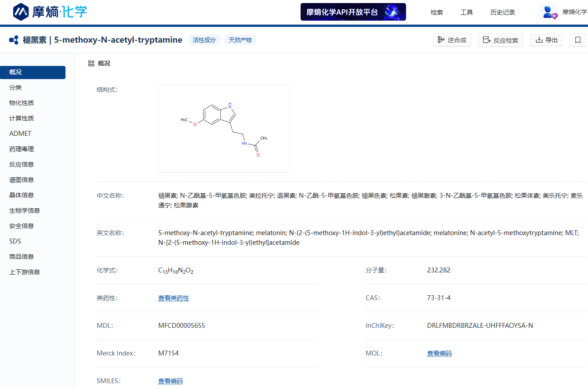
Task: Open 历史记录 in top navigation
Action: pos(502,12)
